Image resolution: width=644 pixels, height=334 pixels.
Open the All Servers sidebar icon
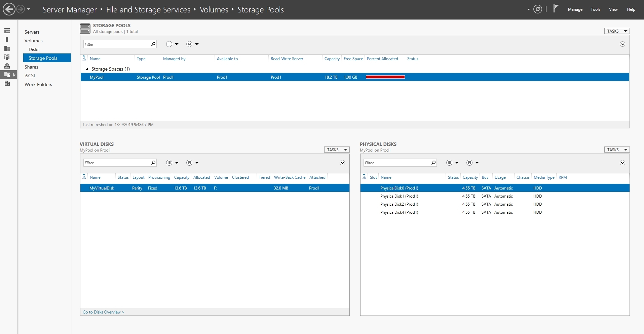[x=7, y=49]
